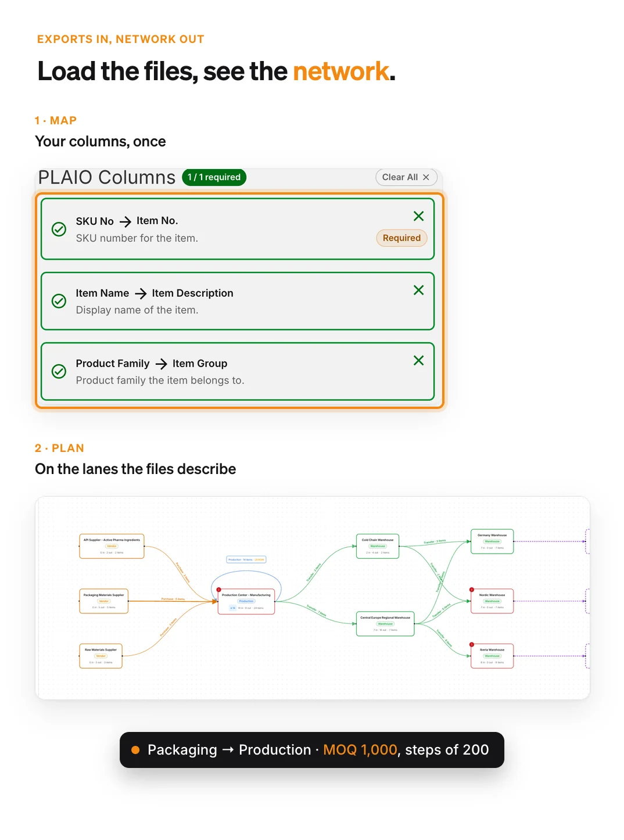The height and width of the screenshot is (840, 624).
Task: Click the check icon beside Item Name
Action: point(59,301)
